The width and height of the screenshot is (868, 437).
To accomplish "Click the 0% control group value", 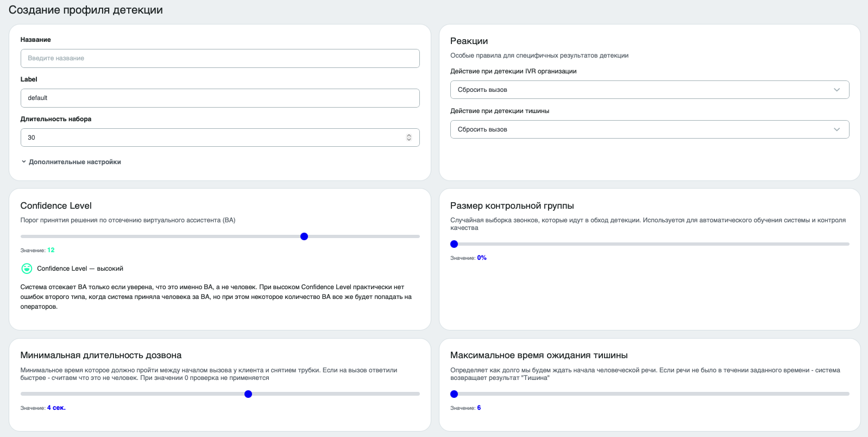I will pos(482,258).
